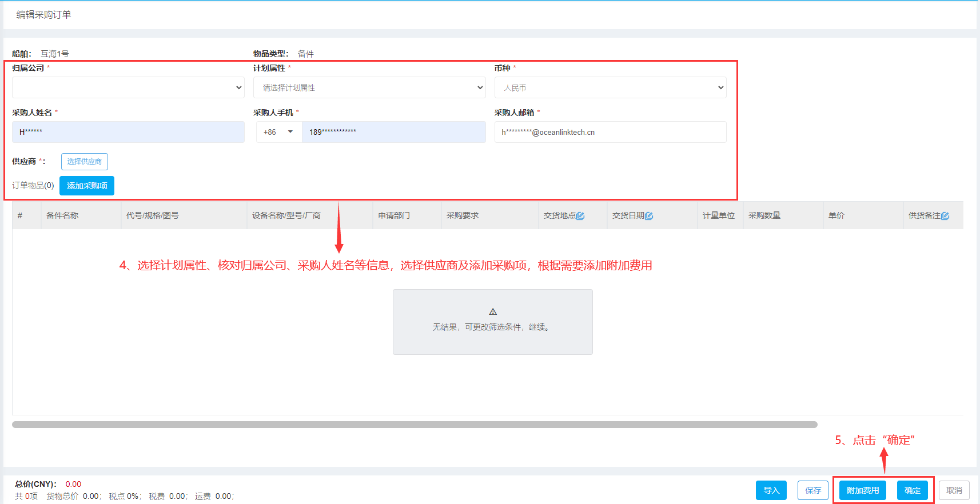The width and height of the screenshot is (980, 504).
Task: Click the 附加费用 button
Action: pyautogui.click(x=863, y=490)
